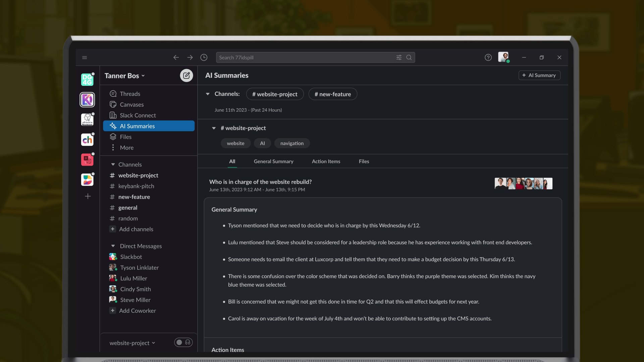Switch to the purple K workspace
The height and width of the screenshot is (362, 644).
pos(87,100)
